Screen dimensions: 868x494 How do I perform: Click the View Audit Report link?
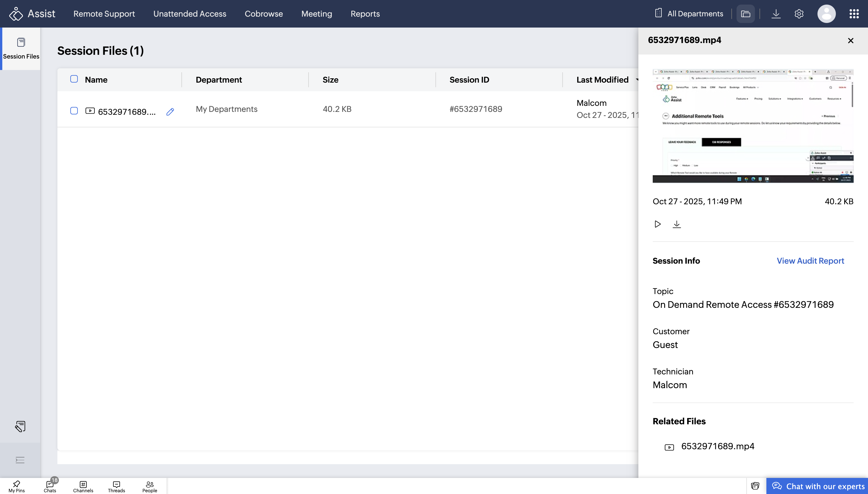810,260
